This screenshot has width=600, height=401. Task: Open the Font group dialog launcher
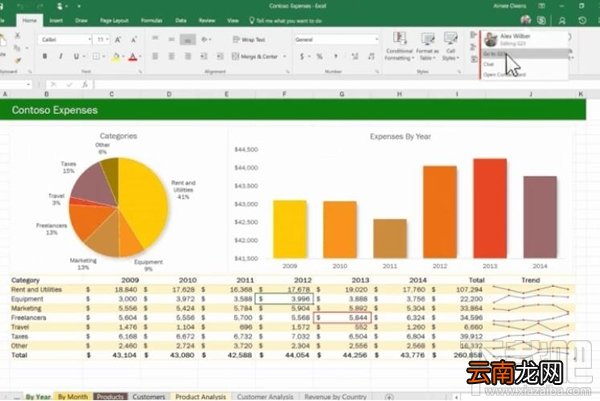(140, 72)
